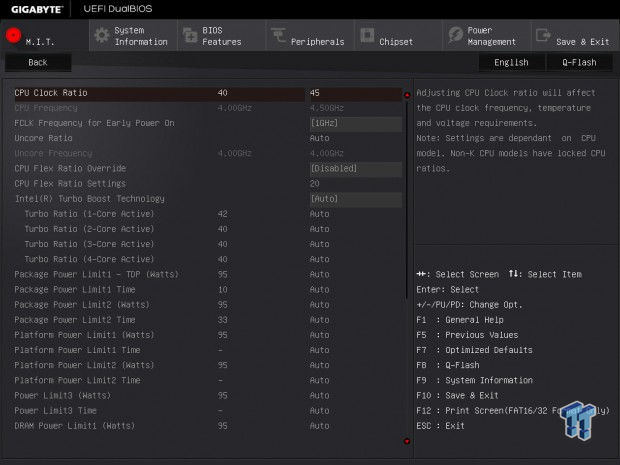Click the Intel(R) Turbo Boost Technology label

point(90,199)
